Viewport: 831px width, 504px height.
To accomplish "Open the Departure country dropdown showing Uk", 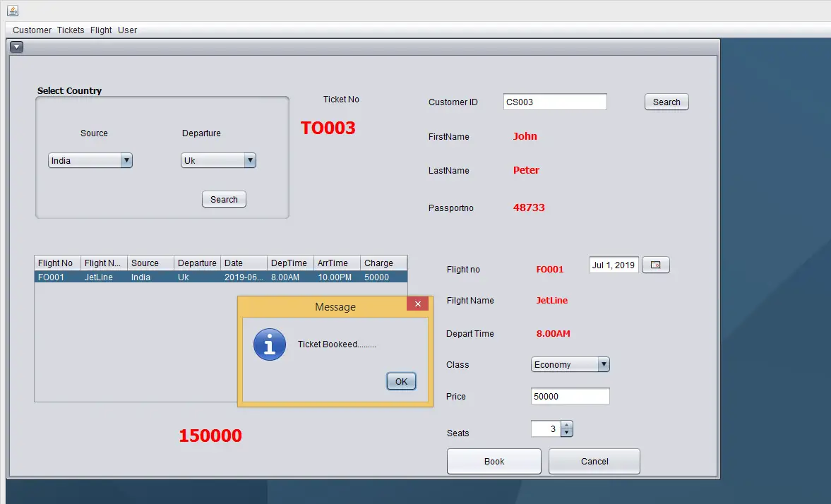I will (217, 160).
